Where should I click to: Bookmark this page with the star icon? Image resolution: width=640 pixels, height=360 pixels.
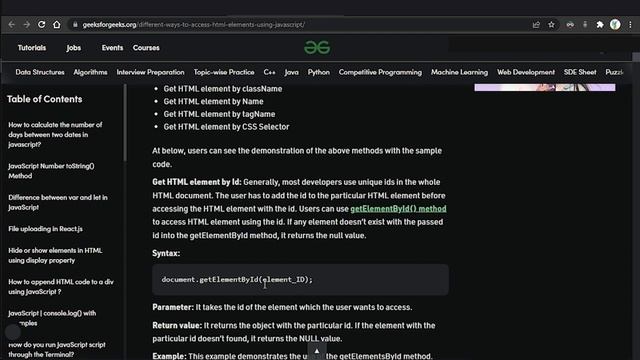[x=551, y=25]
